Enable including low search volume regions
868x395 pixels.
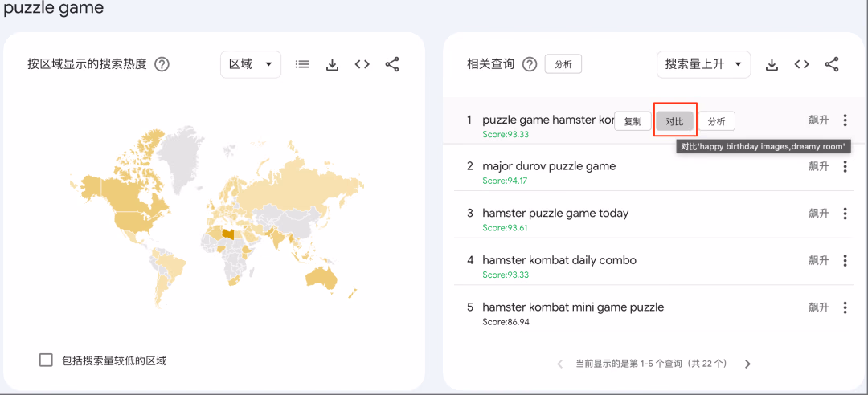(x=46, y=360)
